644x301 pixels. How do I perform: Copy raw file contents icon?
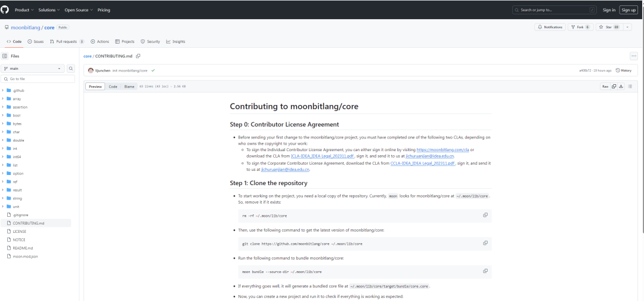tap(614, 87)
